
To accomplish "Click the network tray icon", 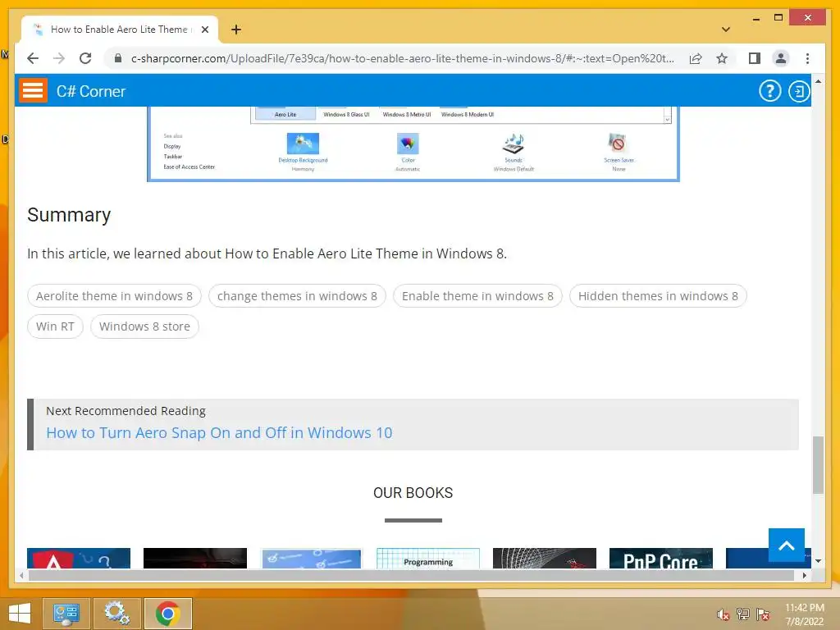I will (743, 614).
